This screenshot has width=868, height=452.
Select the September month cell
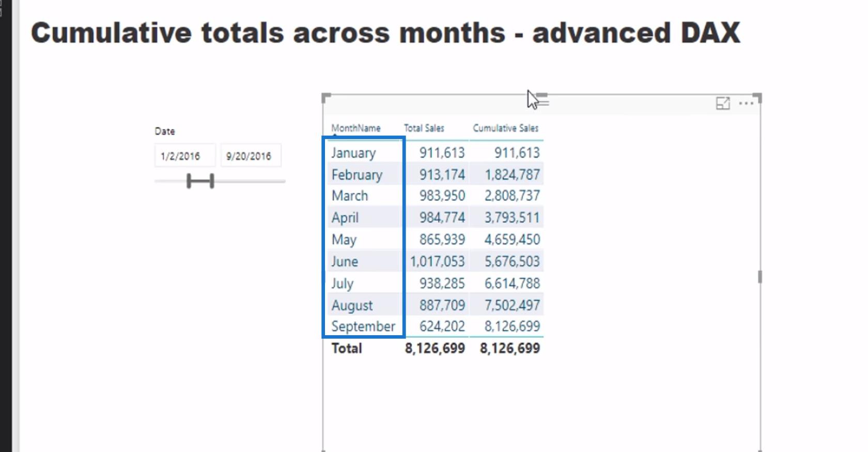(x=363, y=326)
